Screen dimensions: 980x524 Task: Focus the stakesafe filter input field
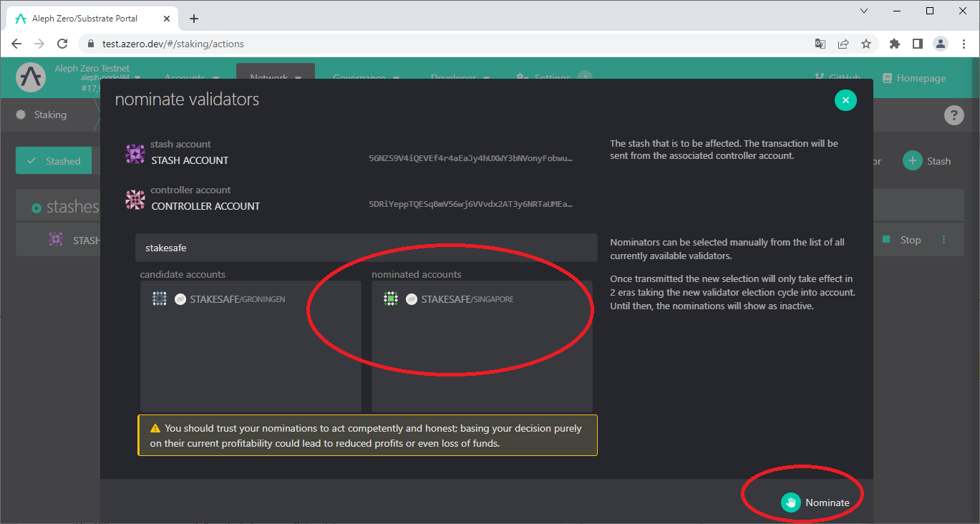point(366,248)
